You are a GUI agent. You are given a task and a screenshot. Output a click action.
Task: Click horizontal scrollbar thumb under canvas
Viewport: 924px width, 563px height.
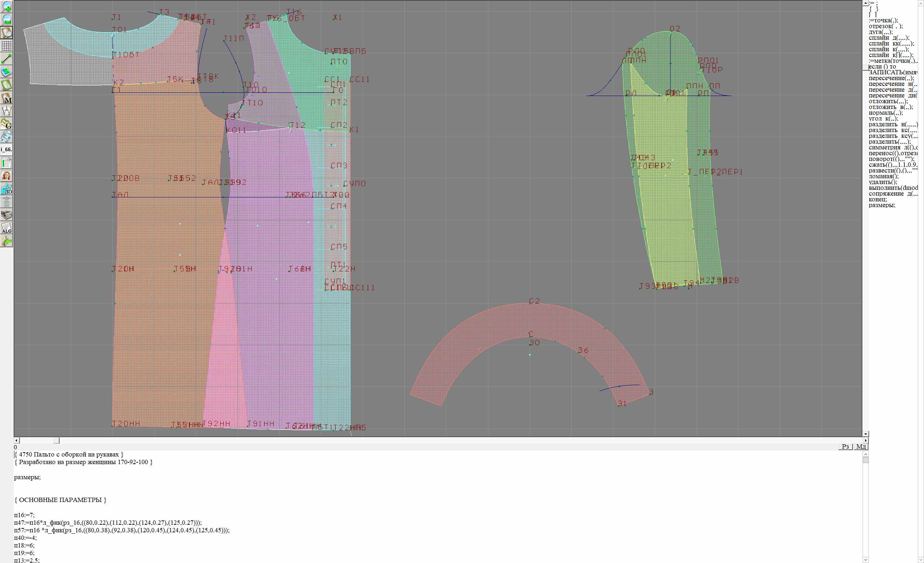tap(56, 440)
